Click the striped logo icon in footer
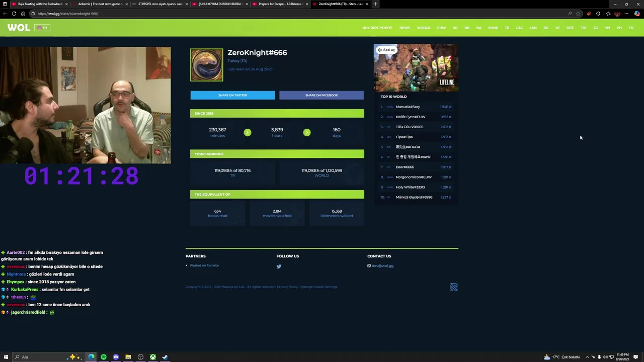Screen dimensions: 644x362 [x=454, y=287]
